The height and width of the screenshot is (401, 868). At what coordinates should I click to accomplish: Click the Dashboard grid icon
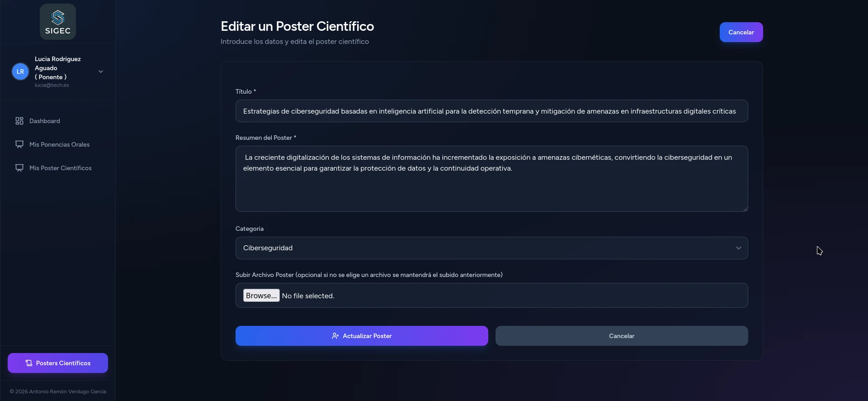[x=19, y=121]
